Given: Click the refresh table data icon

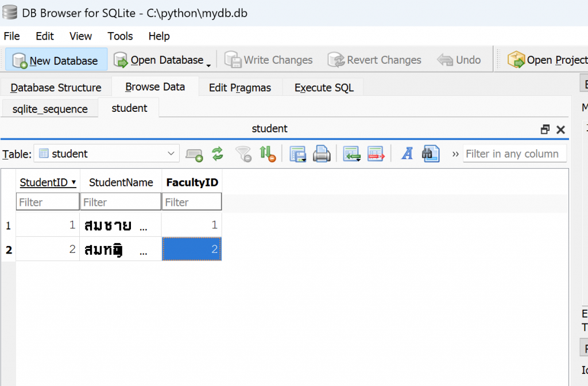Looking at the screenshot, I should tap(217, 154).
